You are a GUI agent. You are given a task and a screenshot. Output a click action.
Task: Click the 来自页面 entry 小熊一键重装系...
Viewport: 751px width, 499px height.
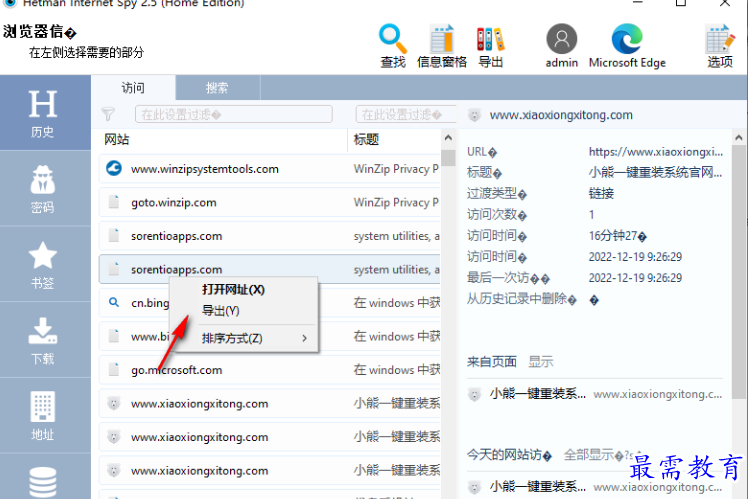coord(537,394)
